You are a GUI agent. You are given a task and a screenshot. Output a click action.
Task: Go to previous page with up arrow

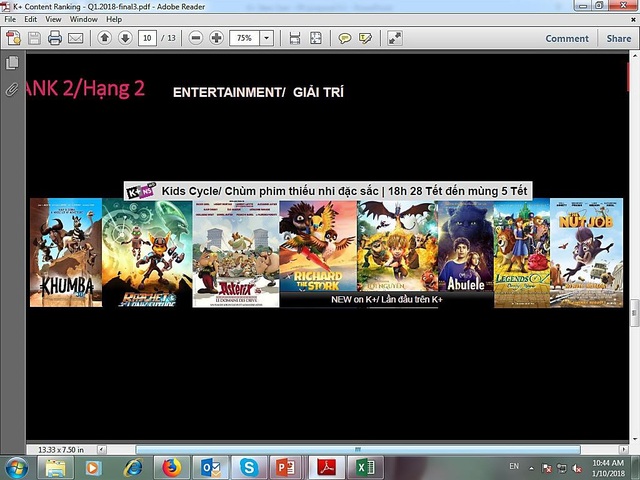pyautogui.click(x=105, y=38)
